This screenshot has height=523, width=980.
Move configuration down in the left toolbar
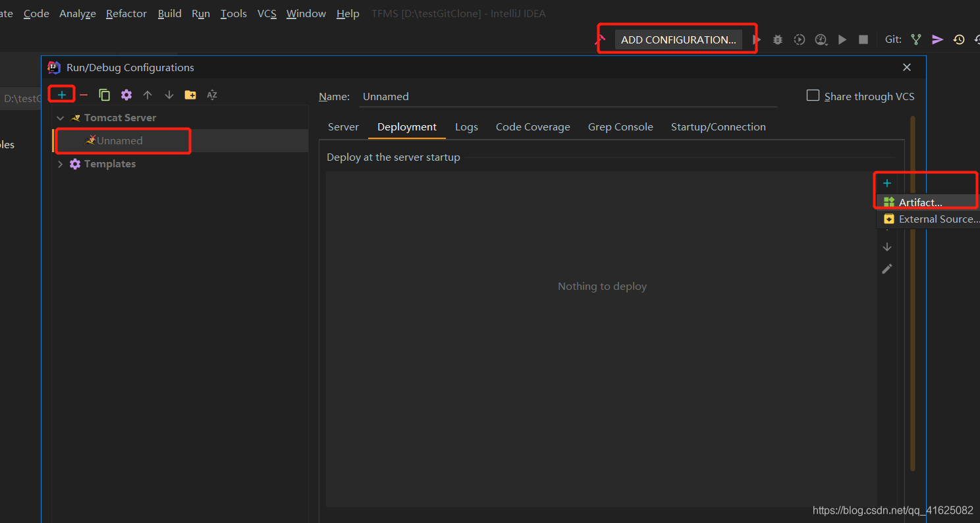point(169,95)
